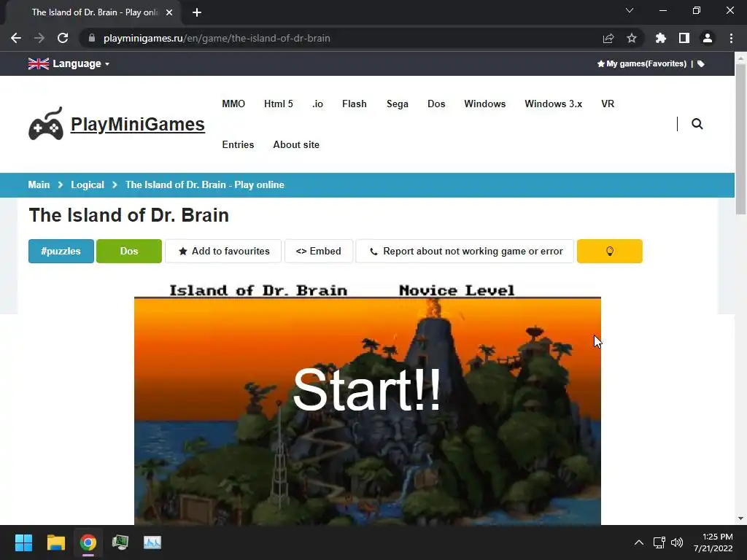Open the Windows games category

tap(485, 104)
